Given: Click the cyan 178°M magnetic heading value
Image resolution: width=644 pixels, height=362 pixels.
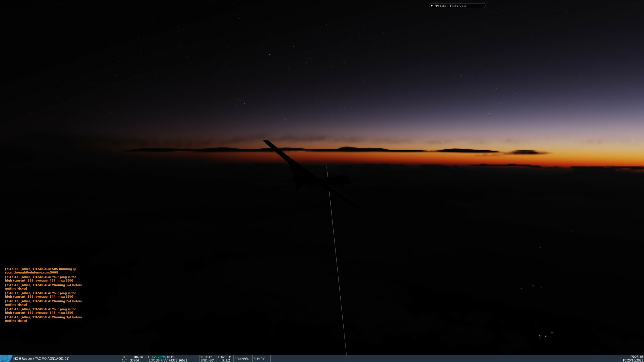Looking at the screenshot, I should coord(160,357).
